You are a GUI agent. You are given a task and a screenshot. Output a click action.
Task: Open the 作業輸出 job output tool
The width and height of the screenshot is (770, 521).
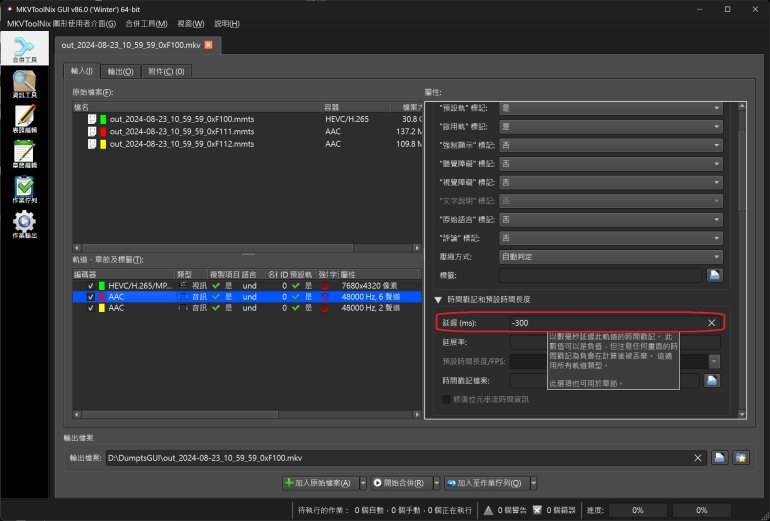click(25, 225)
